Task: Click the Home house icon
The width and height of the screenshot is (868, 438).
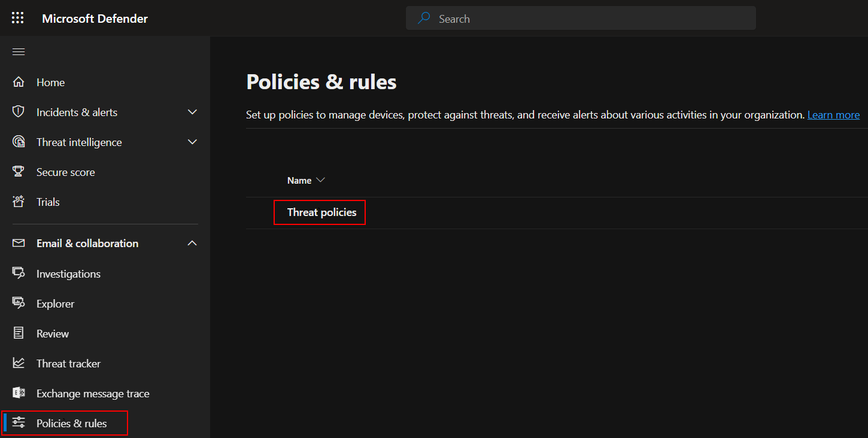Action: pyautogui.click(x=19, y=82)
